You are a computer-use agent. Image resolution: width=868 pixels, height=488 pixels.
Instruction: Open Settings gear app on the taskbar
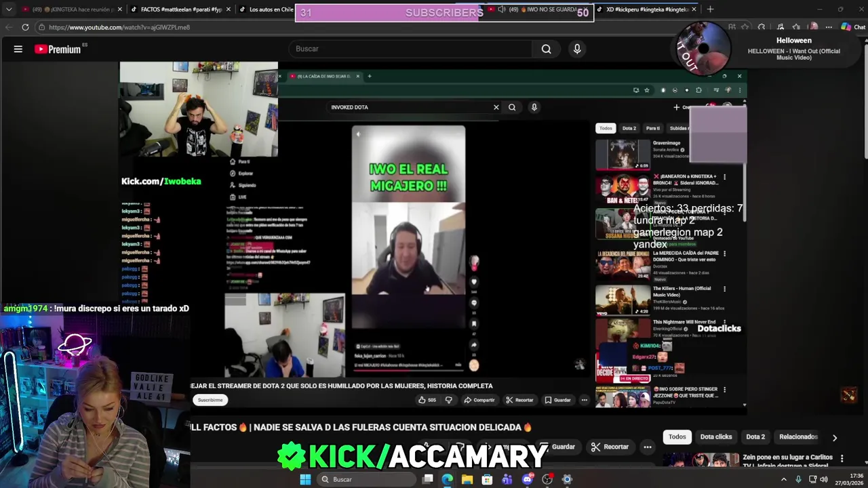[567, 479]
